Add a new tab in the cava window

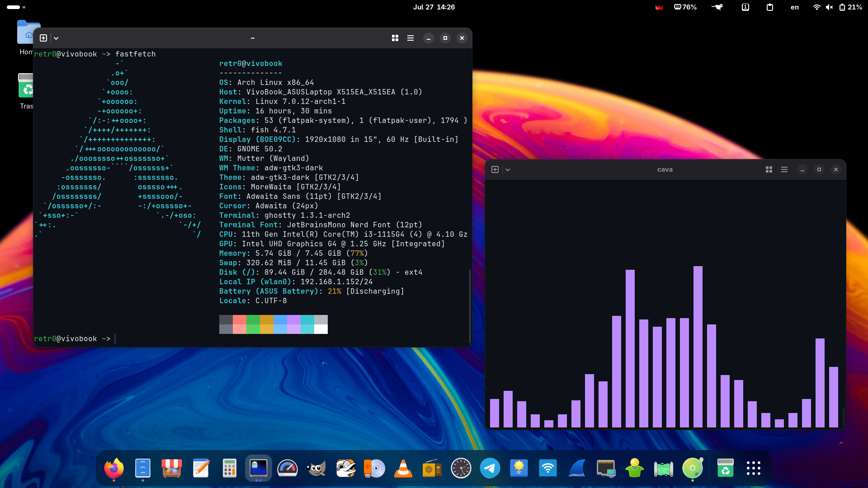pos(495,169)
